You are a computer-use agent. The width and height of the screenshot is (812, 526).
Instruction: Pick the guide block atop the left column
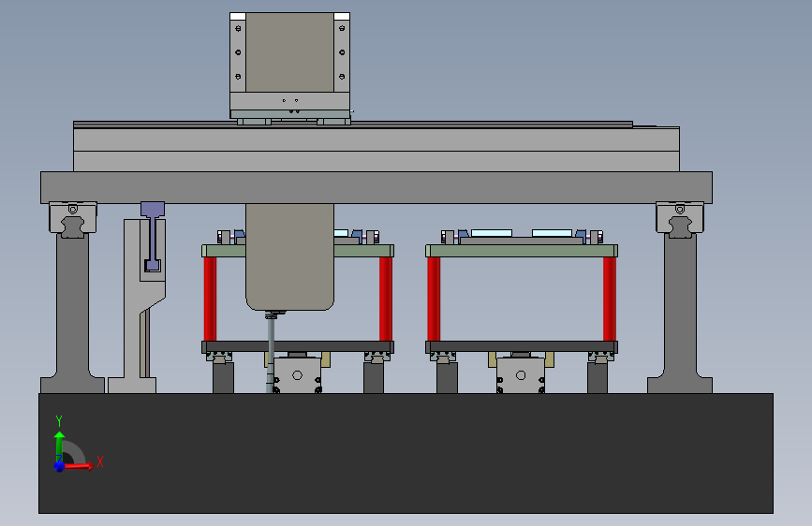(x=73, y=219)
